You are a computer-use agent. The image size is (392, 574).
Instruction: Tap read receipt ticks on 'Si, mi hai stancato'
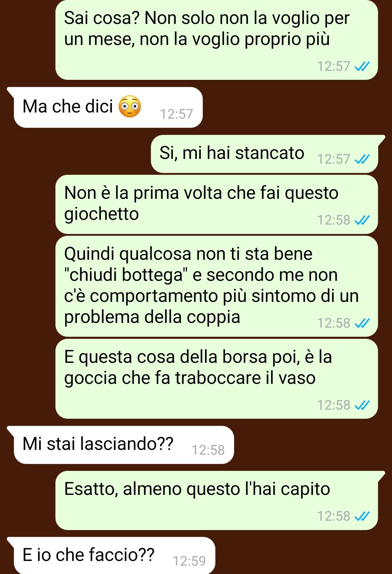click(362, 159)
